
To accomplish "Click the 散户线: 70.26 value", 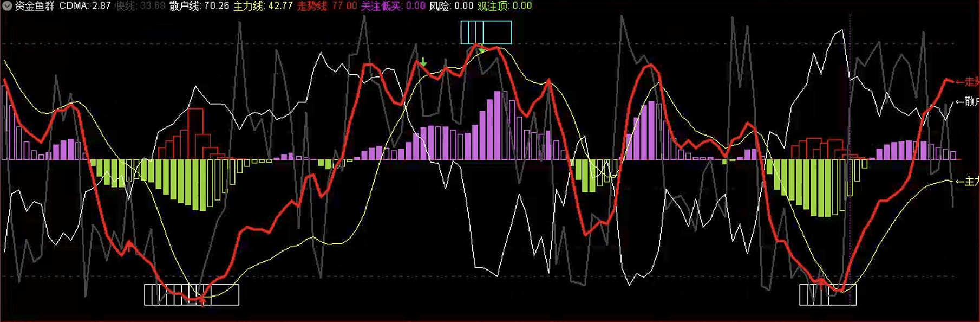I will 199,6.
